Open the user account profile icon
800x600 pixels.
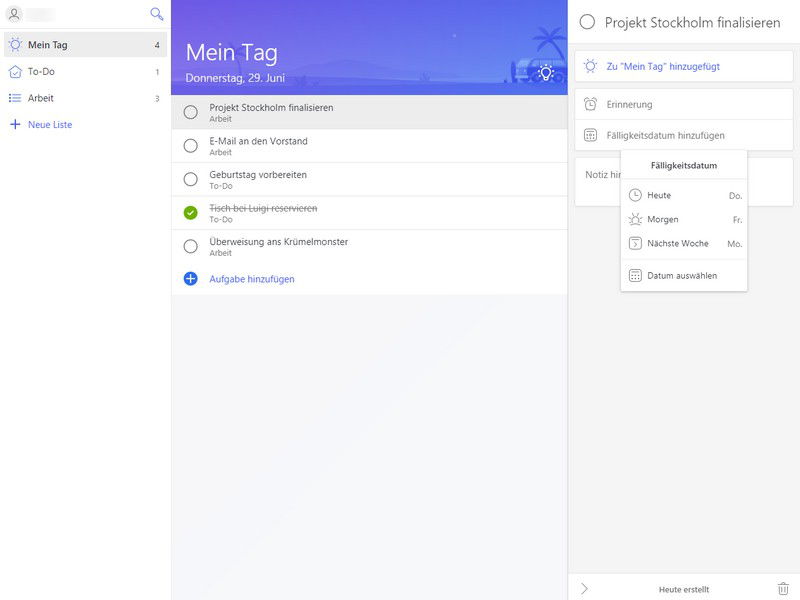click(14, 14)
